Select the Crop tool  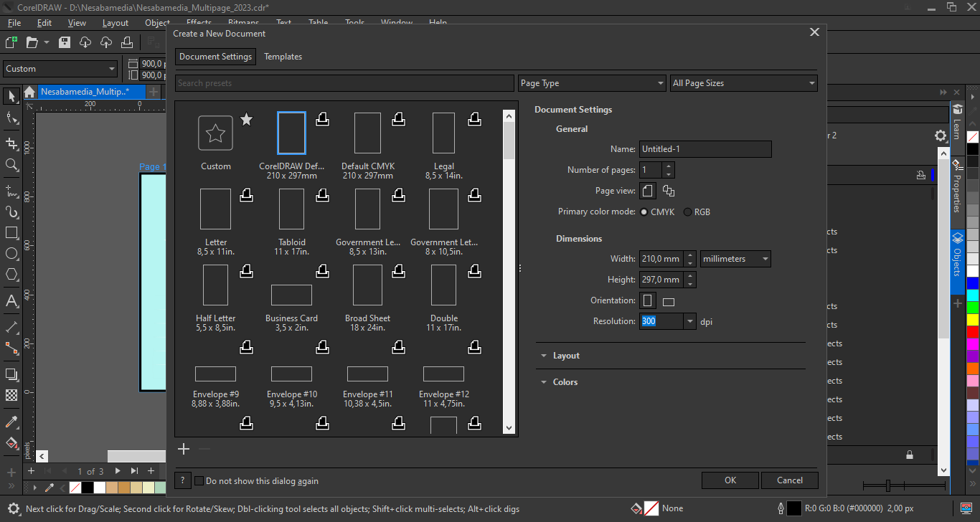[x=11, y=143]
